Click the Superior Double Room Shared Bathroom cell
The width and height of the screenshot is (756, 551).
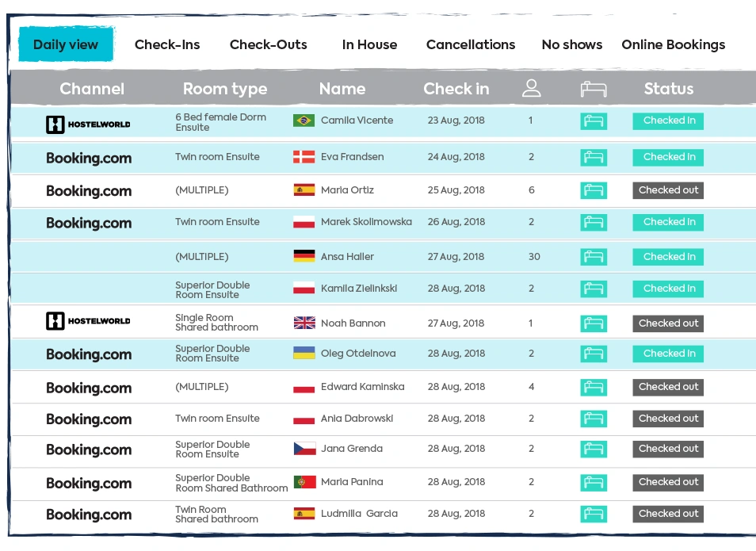[x=231, y=483]
